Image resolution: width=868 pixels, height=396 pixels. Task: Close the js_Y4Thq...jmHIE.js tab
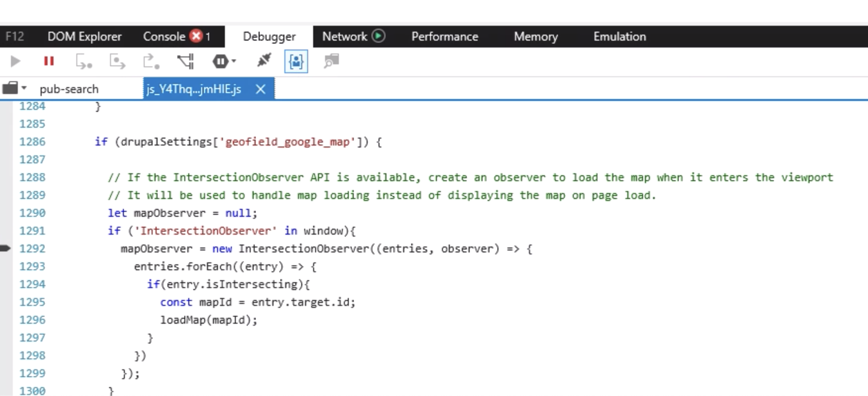coord(261,89)
